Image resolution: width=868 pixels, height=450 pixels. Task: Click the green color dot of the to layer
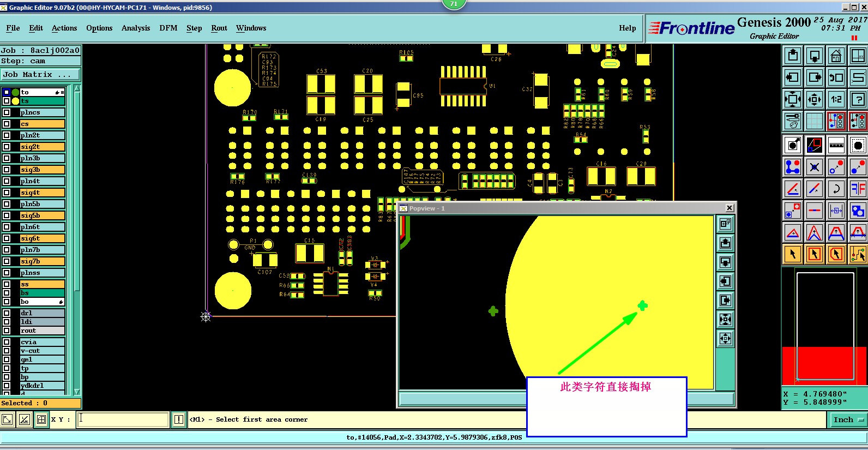tap(15, 92)
